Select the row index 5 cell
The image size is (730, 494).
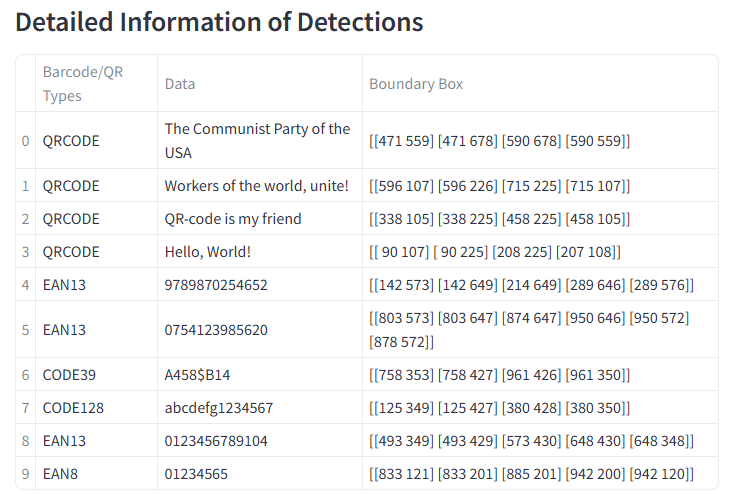[26, 330]
